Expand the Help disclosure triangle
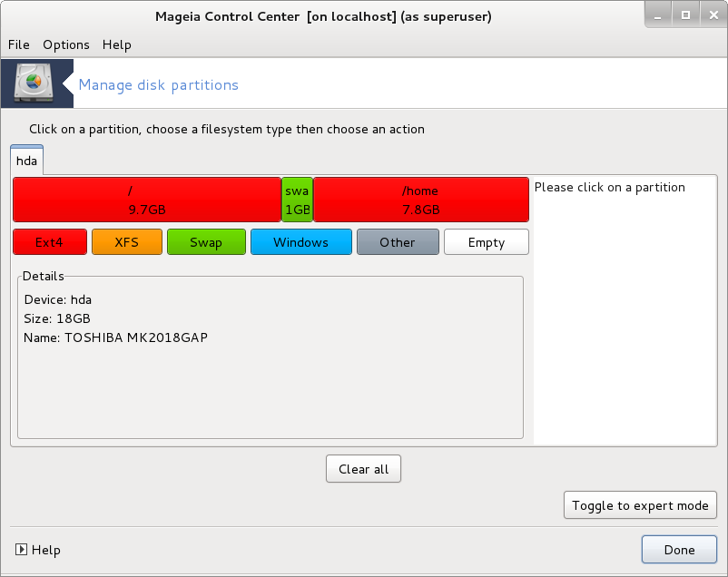728x577 pixels. tap(21, 550)
